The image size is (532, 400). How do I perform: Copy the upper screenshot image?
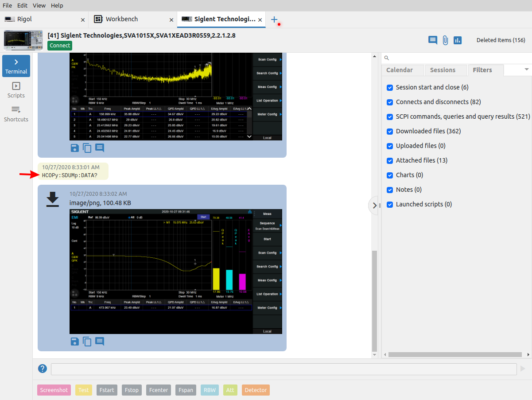click(87, 148)
